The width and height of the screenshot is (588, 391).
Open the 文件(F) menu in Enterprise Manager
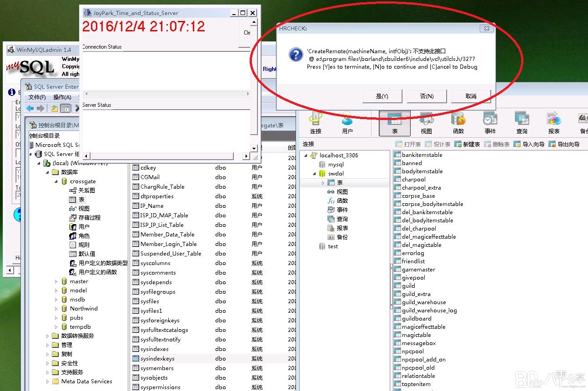(x=37, y=97)
